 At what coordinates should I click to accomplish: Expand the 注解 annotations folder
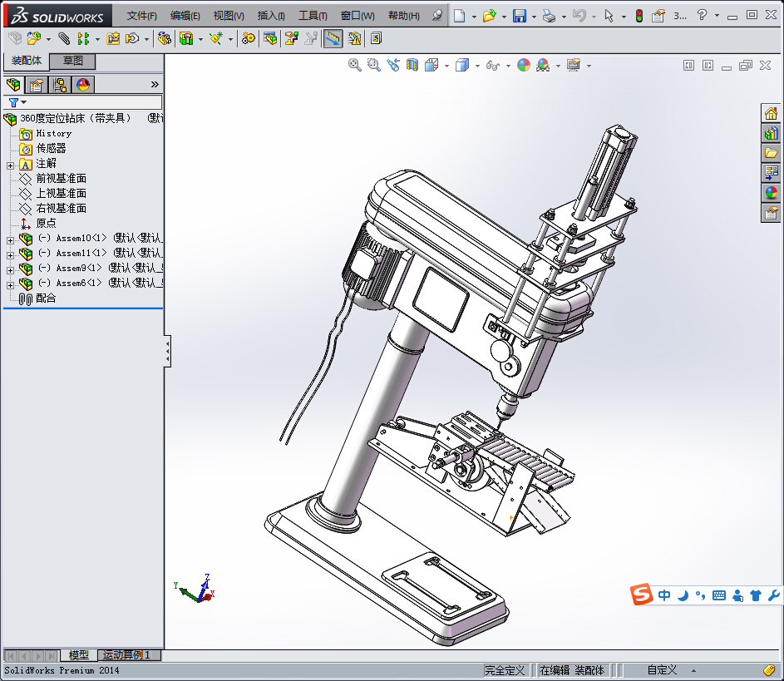coord(11,165)
